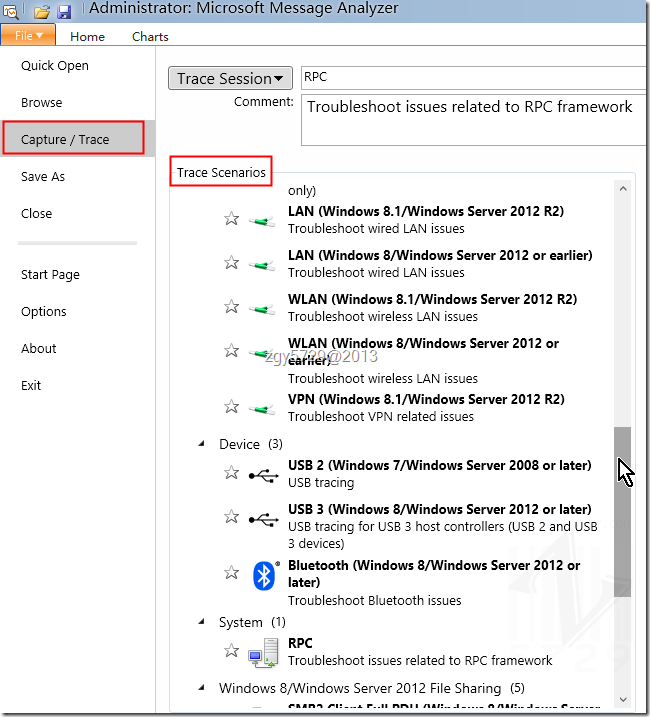Switch to the Charts tab
The image size is (650, 717).
(150, 37)
